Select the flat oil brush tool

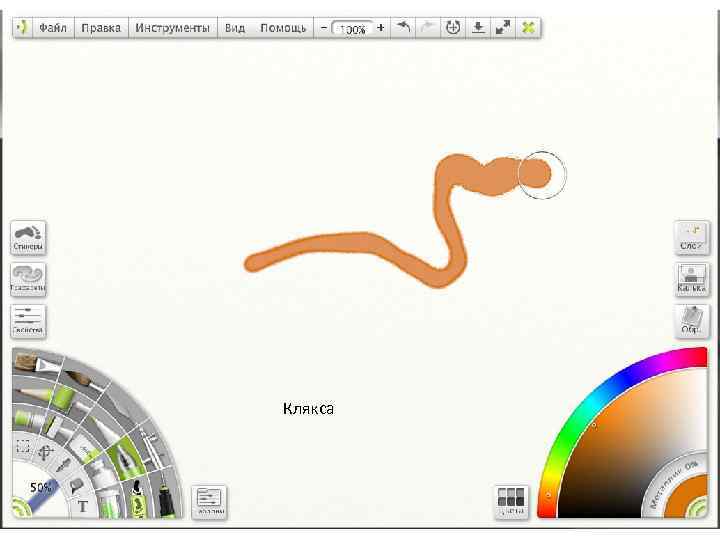[x=37, y=364]
